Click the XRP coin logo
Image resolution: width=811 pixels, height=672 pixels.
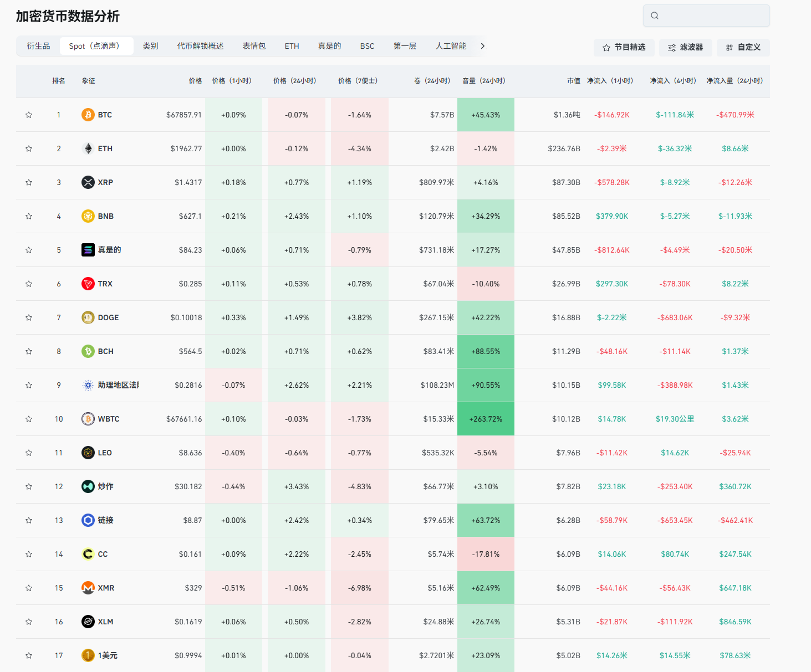coord(88,182)
